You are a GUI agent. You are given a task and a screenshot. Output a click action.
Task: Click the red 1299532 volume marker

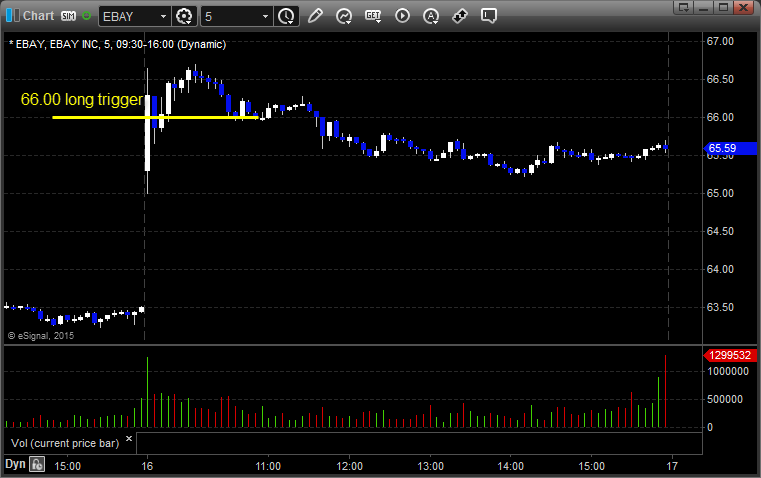click(730, 355)
